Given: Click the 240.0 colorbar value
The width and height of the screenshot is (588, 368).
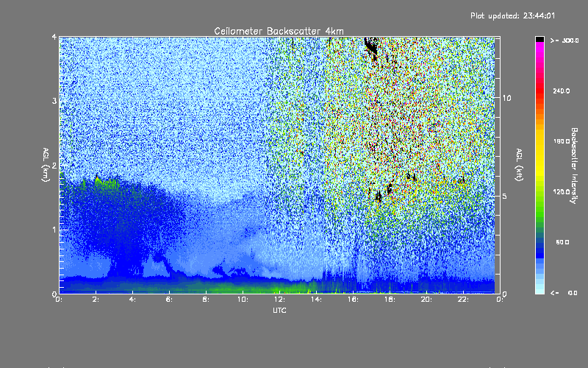Looking at the screenshot, I should click(562, 91).
